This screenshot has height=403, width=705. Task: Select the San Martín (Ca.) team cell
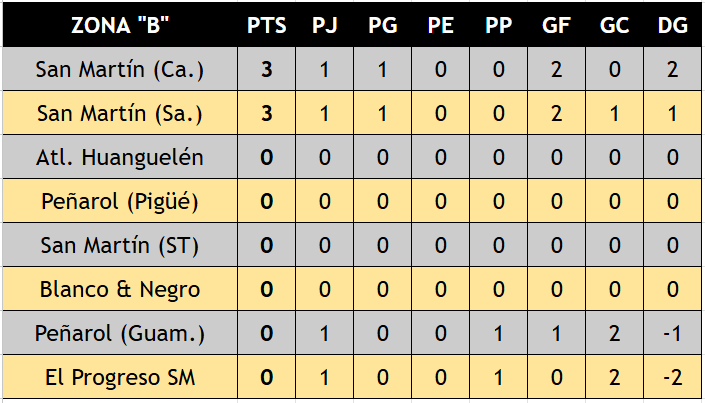coord(119,70)
